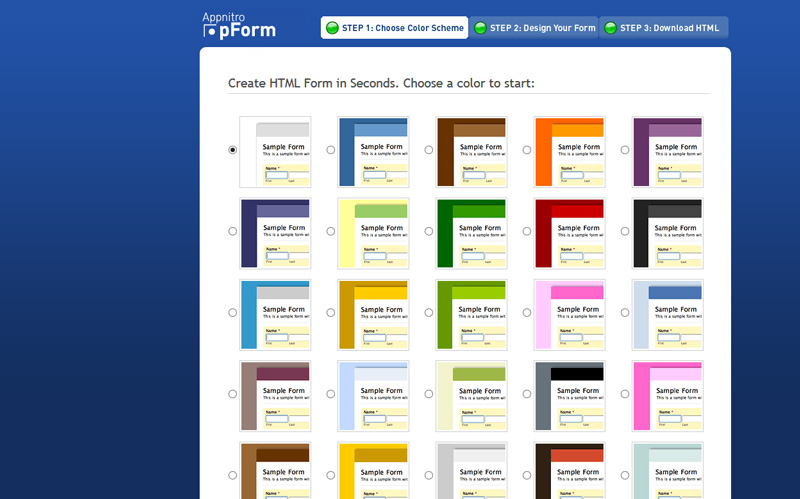Select the radio button for the pale yellow color scheme
Image resolution: width=800 pixels, height=499 pixels.
point(331,231)
